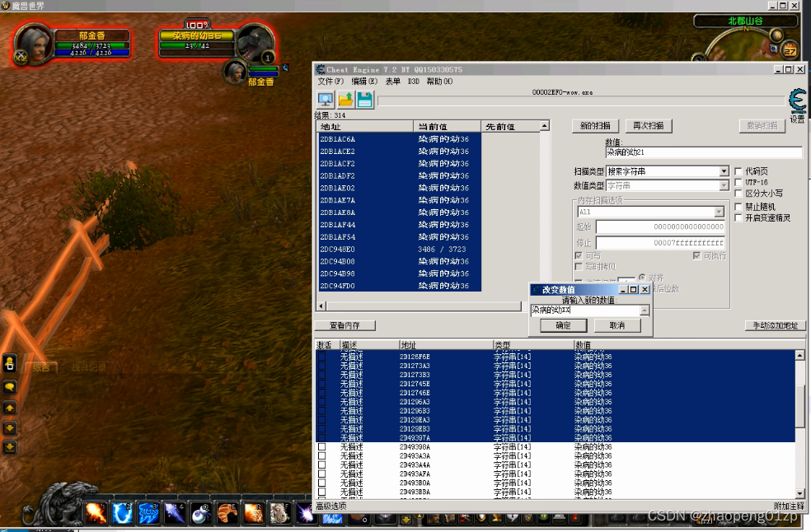Open the memory region All dropdown
Screen dimensions: 811x532
click(x=719, y=212)
